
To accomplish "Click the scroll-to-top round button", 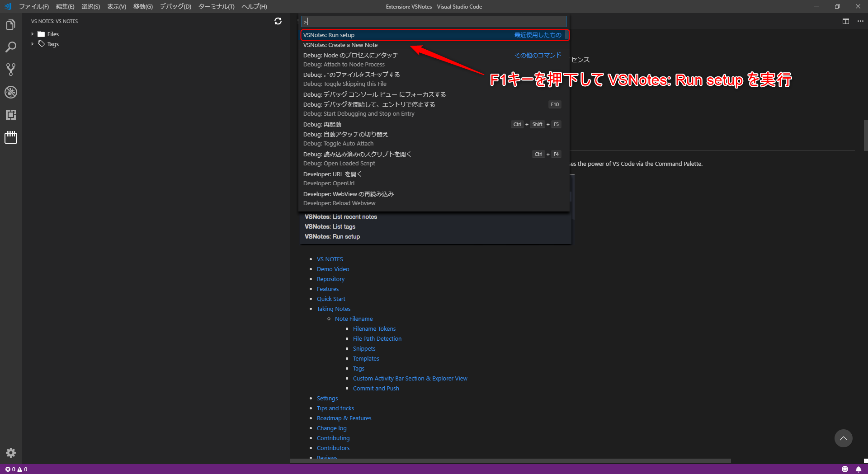I will coord(844,438).
